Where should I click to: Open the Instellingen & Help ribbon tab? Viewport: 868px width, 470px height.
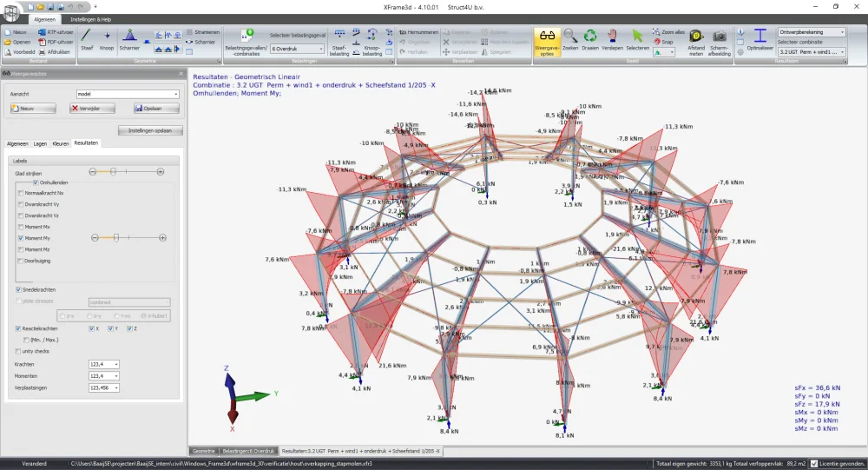tap(90, 19)
